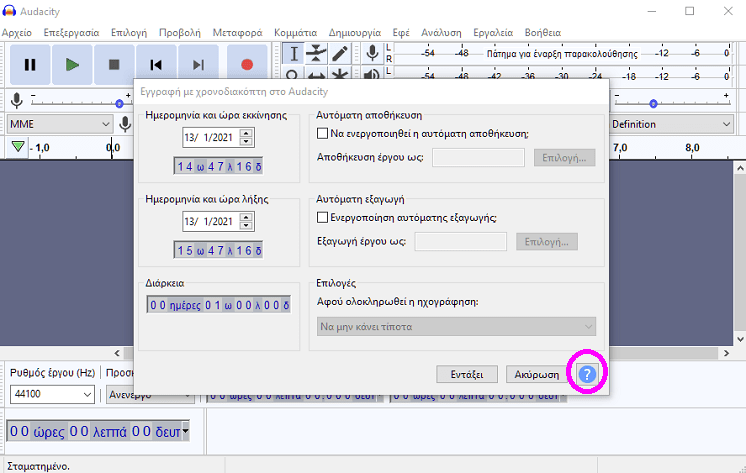Viewport: 746px width, 473px height.
Task: Tick 'Ενεργοποίηση αυτόματης εξαγωγής' checkbox
Action: 322,217
